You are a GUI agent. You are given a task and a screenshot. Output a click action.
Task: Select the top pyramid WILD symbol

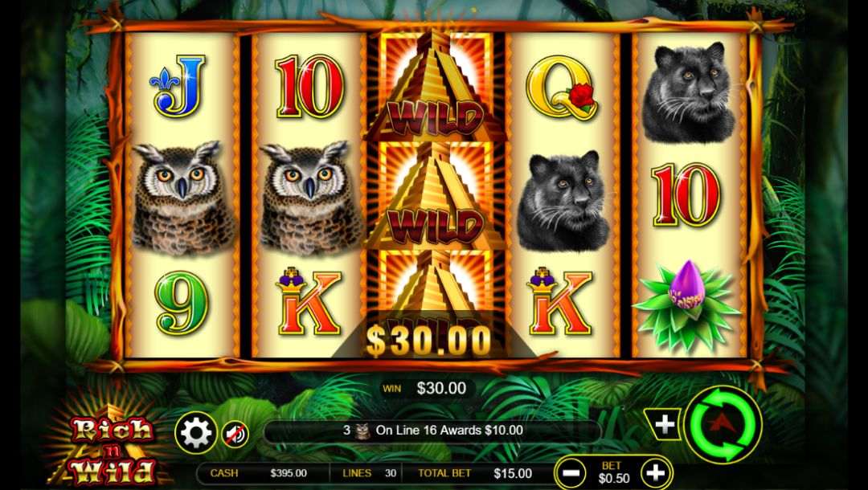pyautogui.click(x=435, y=86)
